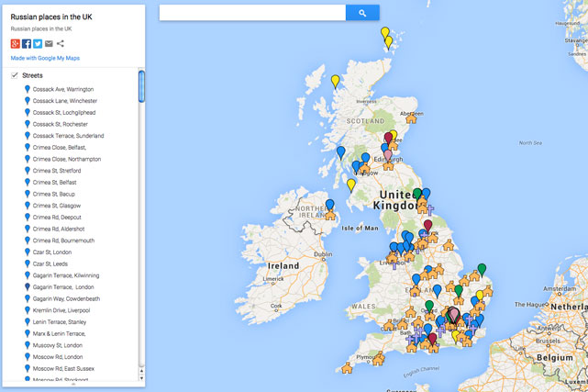
Task: Select Crimea Close, Belfast entry
Action: point(60,148)
